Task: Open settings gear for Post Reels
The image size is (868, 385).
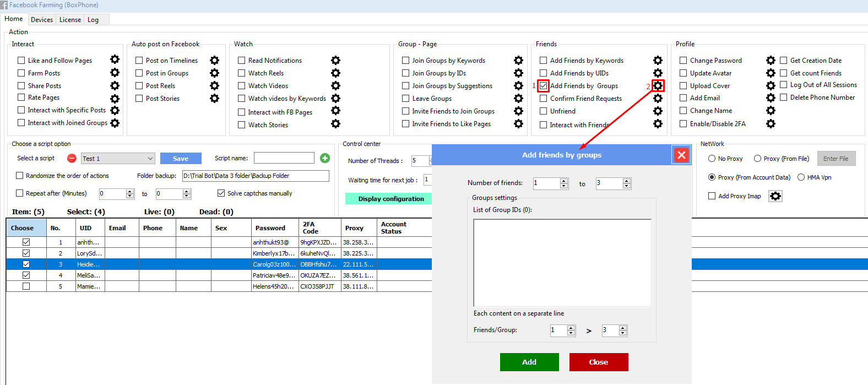Action: [214, 85]
